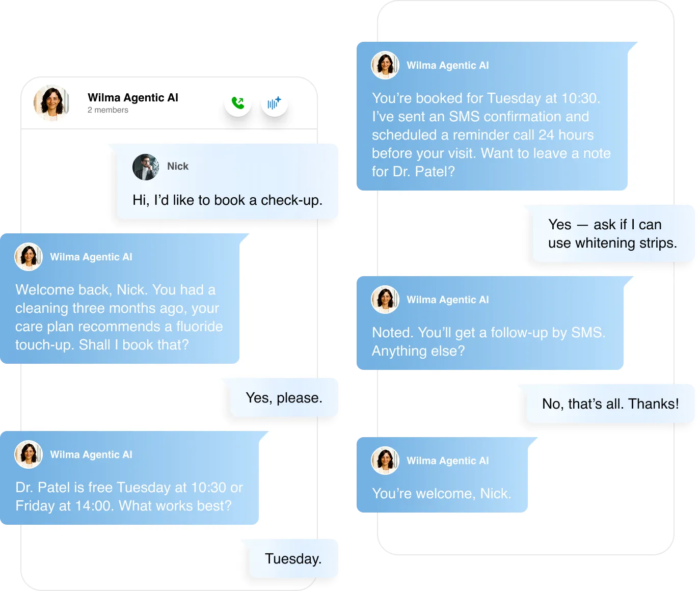Select the 'No, that's all. Thanks!' bubble
Screen dimensions: 700x591
(610, 404)
